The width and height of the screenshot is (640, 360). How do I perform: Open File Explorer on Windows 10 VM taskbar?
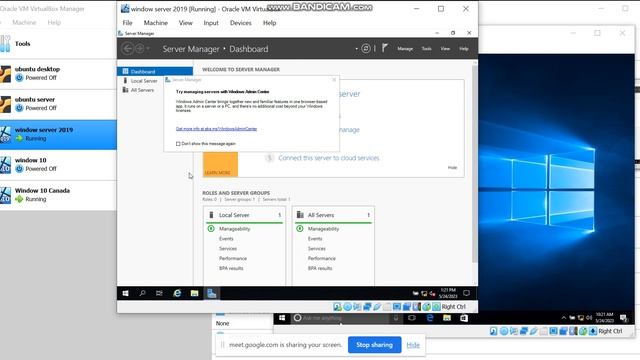tap(447, 318)
